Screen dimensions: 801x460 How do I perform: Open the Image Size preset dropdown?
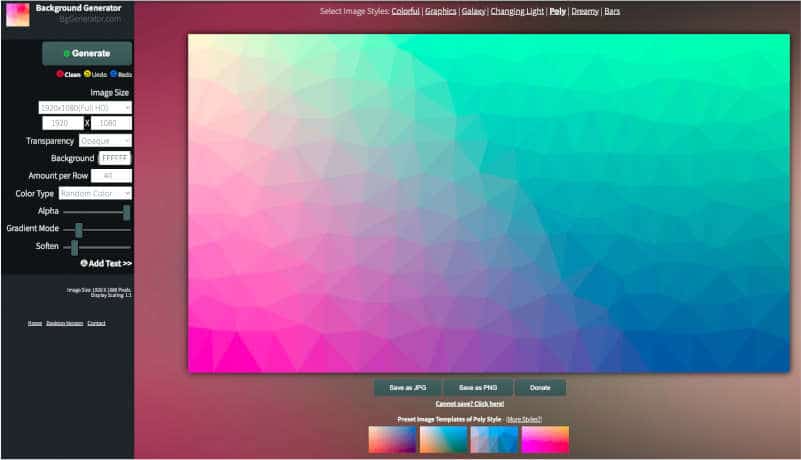[85, 107]
